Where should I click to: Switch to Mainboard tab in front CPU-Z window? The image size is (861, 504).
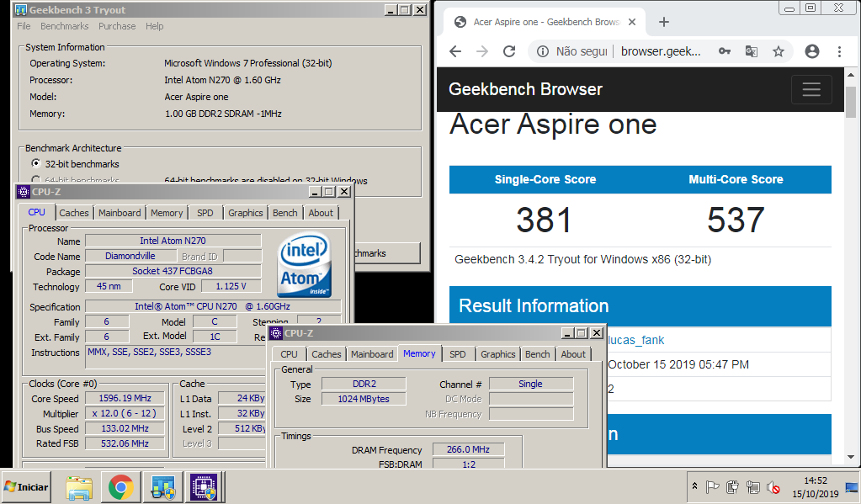(372, 354)
